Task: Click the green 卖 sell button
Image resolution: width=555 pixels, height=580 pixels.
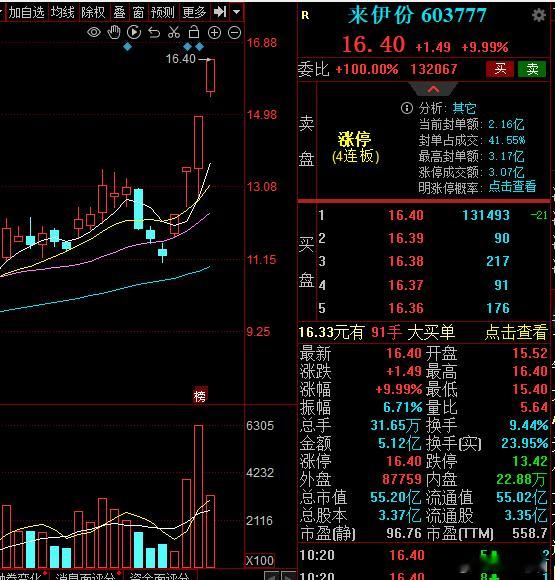Action: click(532, 69)
